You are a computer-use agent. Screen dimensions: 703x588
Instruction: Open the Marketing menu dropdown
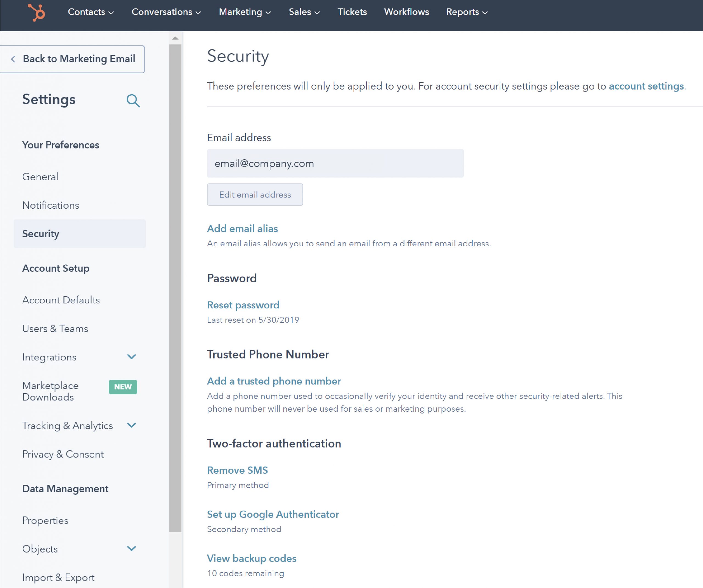pos(244,12)
